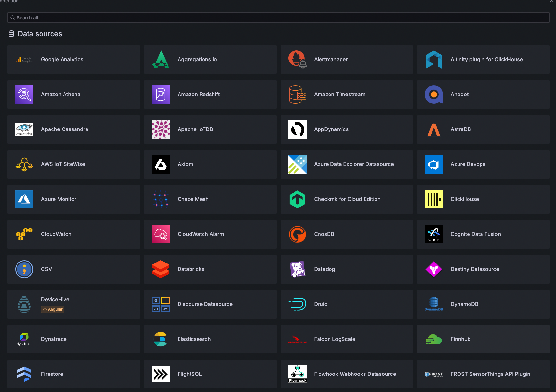
Task: Click the Dynatrace logo icon
Action: (x=24, y=339)
